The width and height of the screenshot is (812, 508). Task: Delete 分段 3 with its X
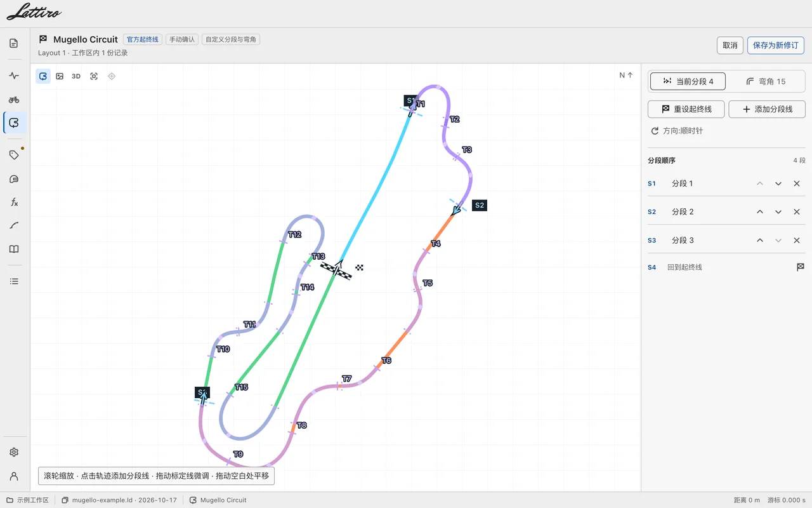[x=797, y=241]
